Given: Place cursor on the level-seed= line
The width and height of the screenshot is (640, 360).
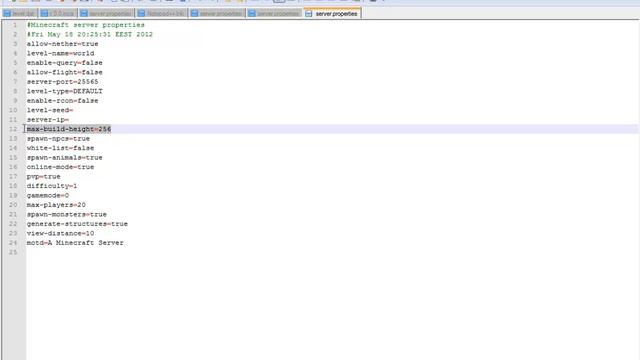Looking at the screenshot, I should (x=50, y=110).
